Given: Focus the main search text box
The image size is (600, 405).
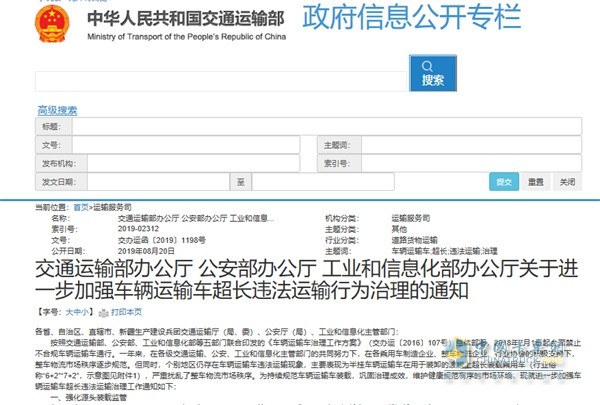Looking at the screenshot, I should pyautogui.click(x=221, y=81).
